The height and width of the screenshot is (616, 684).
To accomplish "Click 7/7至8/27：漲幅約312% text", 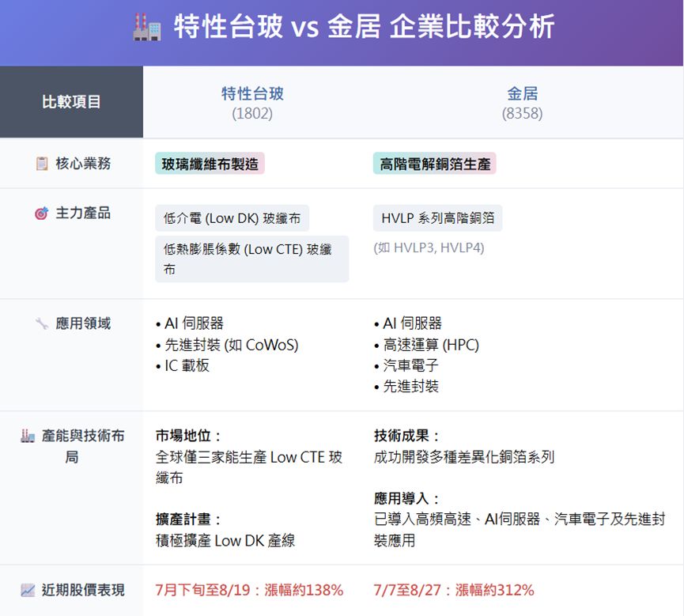I will pos(454,590).
